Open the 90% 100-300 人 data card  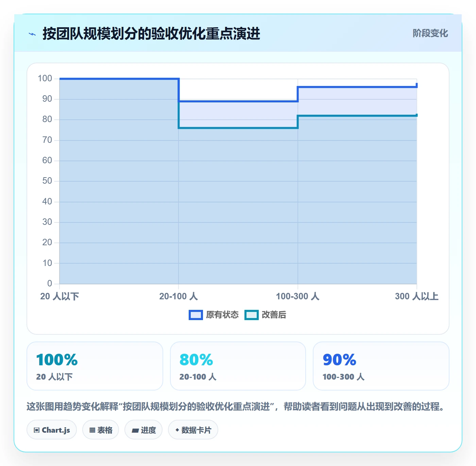[x=381, y=366]
